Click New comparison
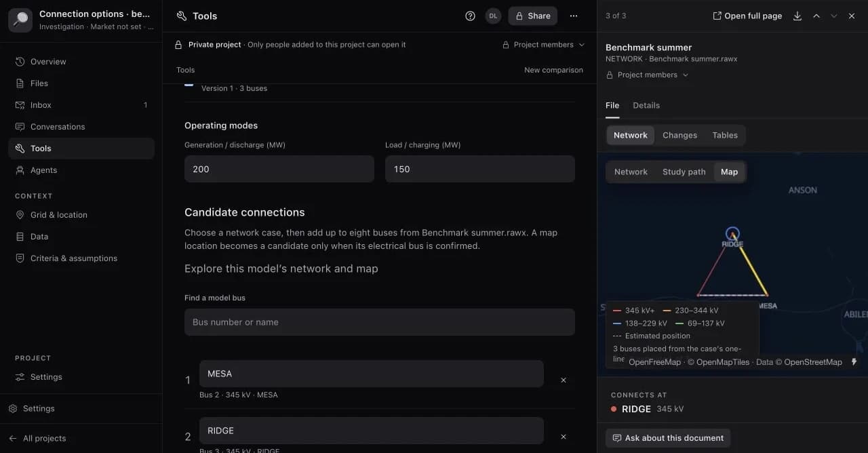 click(x=553, y=70)
